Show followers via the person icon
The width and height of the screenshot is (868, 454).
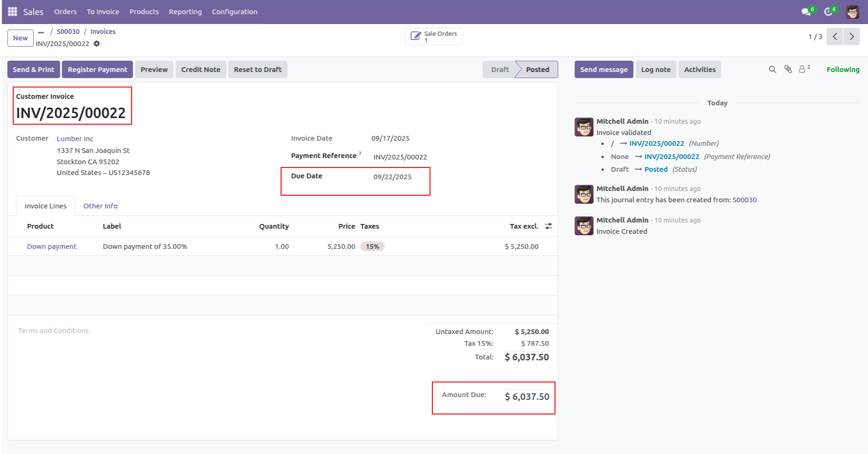803,70
